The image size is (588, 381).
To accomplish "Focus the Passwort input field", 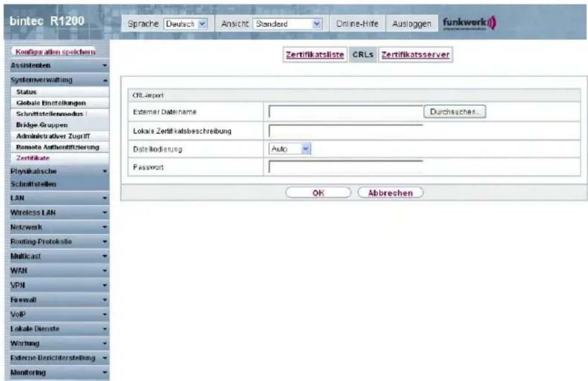I will click(x=346, y=167).
